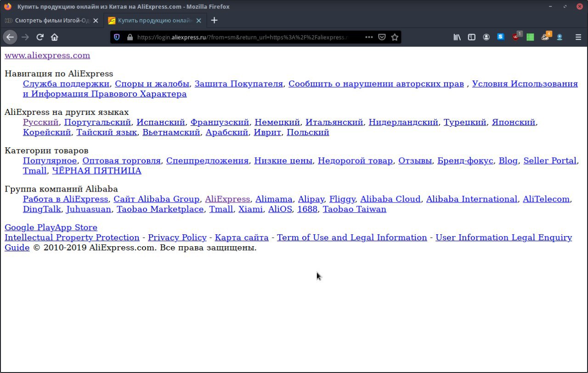This screenshot has height=373, width=588.
Task: Select Французский language link
Action: tap(220, 122)
